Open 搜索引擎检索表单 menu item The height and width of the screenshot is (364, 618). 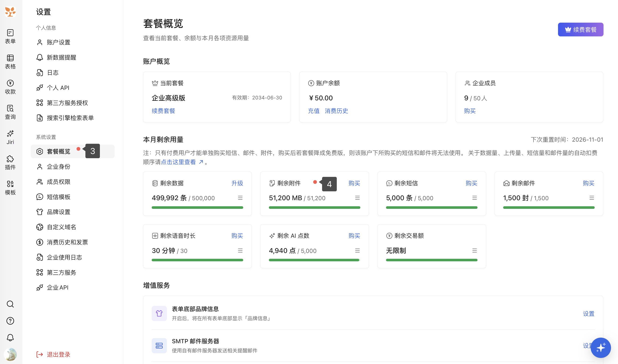pyautogui.click(x=73, y=118)
